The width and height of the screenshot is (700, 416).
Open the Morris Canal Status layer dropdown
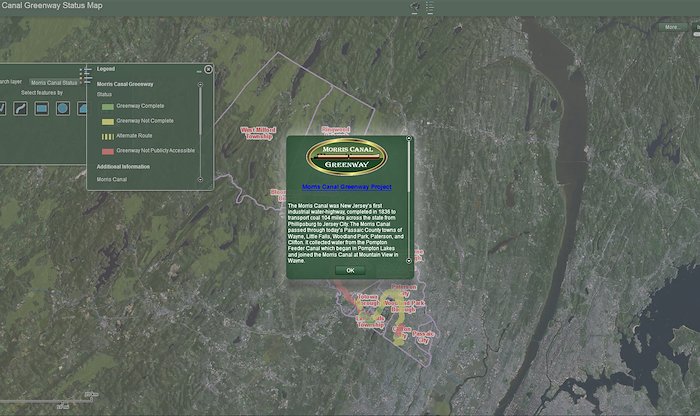(x=55, y=83)
